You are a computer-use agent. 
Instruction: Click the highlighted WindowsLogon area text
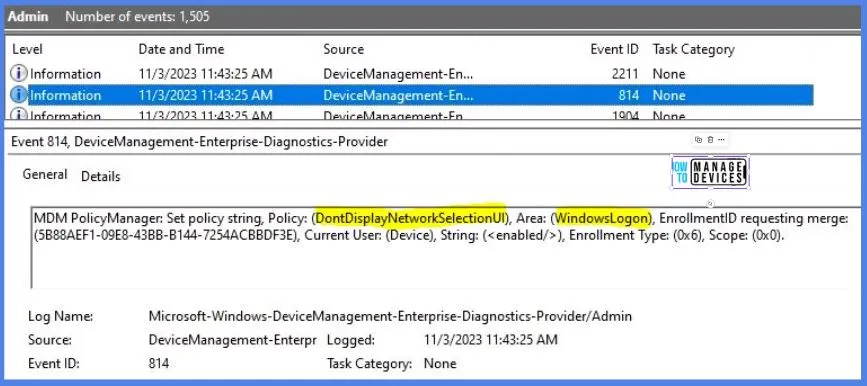[x=603, y=218]
